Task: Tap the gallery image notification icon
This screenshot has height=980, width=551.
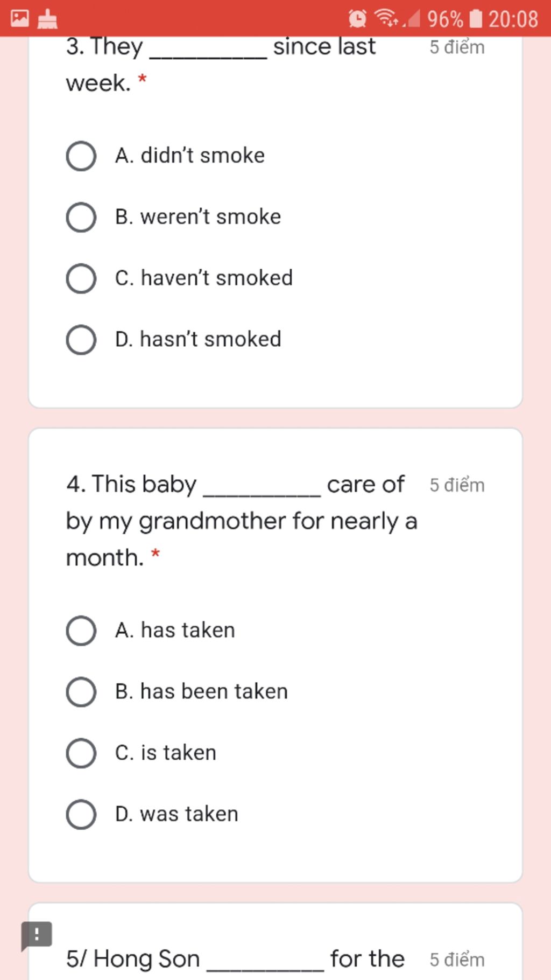Action: (20, 18)
